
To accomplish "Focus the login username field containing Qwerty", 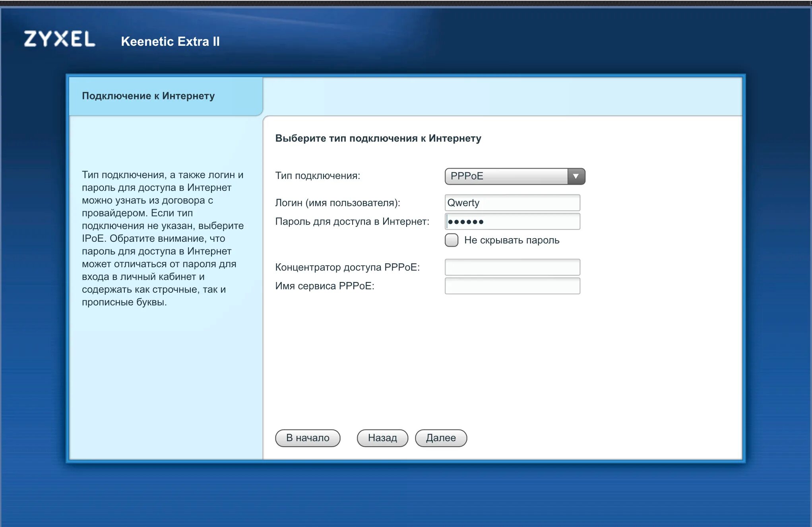I will [x=512, y=203].
